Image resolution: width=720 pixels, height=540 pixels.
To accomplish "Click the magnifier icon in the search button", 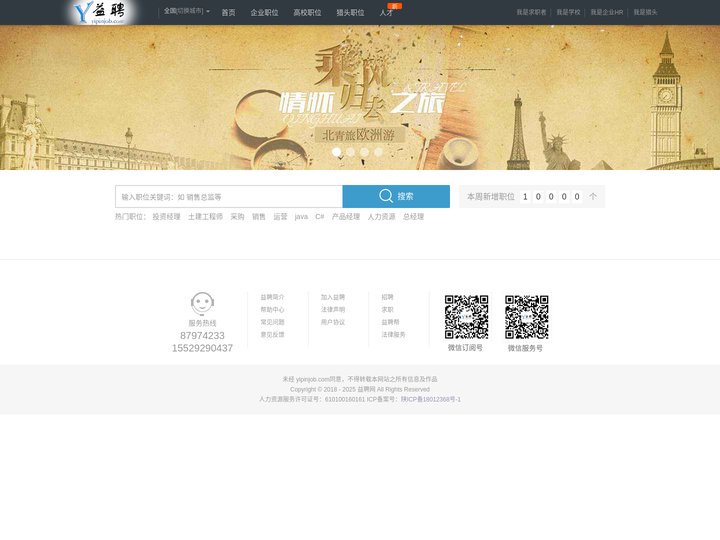I will coord(386,196).
